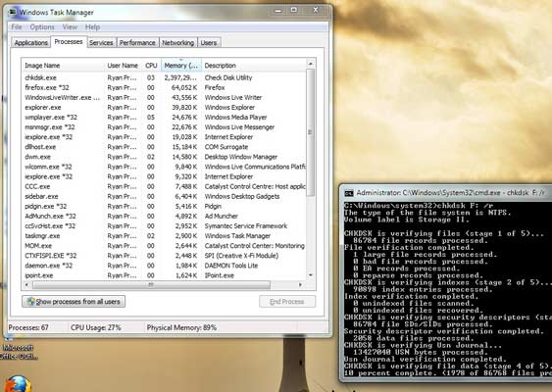The height and width of the screenshot is (392, 552).
Task: Select the Processes tab
Action: click(x=69, y=41)
